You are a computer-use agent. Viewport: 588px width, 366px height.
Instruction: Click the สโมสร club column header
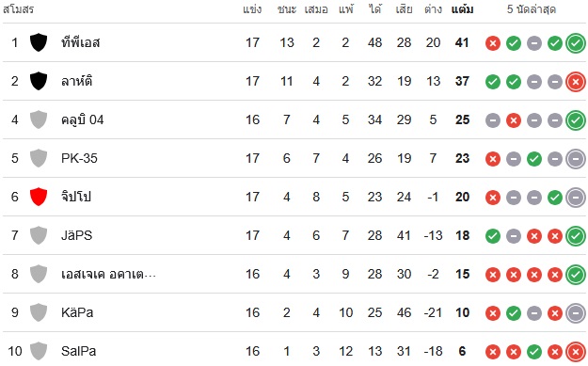pyautogui.click(x=19, y=9)
